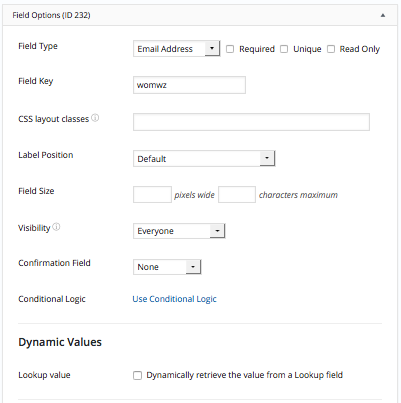Click the Field Key label
Viewport: 401px width, 403px height.
36,81
